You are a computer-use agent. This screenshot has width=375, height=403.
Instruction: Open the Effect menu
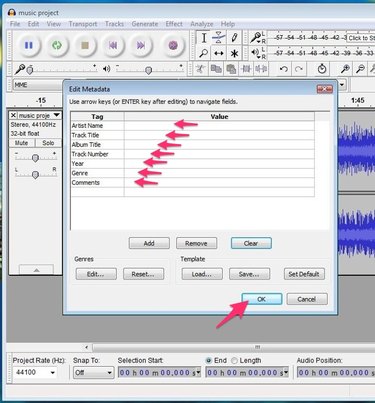pyautogui.click(x=174, y=24)
